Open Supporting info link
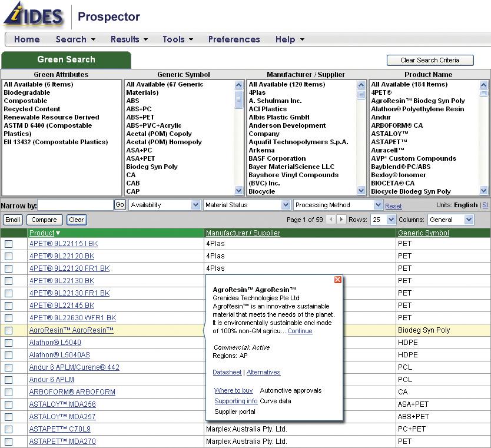Screen dimensions: 491x448 point(236,401)
